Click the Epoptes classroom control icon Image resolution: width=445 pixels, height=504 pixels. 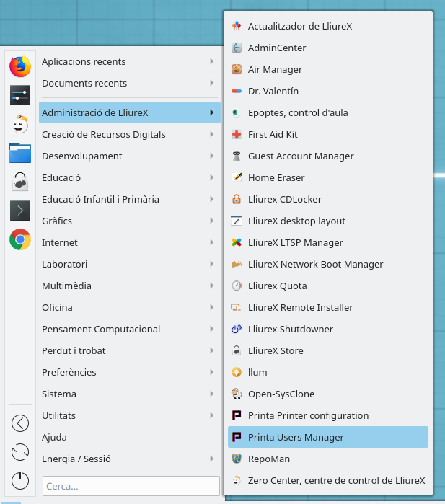tap(236, 112)
